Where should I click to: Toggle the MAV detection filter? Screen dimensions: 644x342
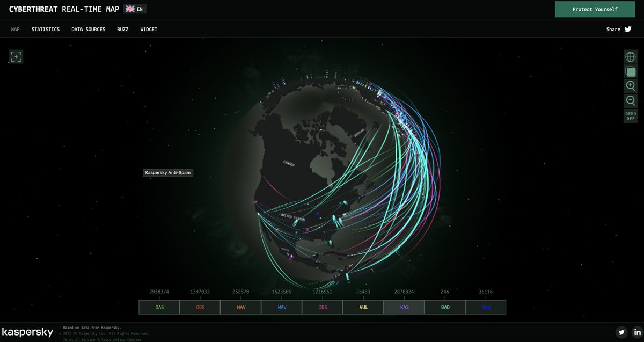pos(241,307)
